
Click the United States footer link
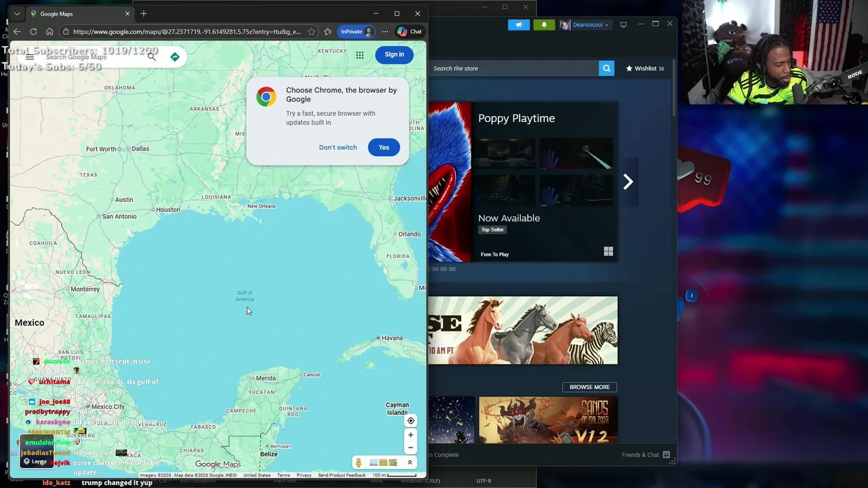pyautogui.click(x=257, y=475)
